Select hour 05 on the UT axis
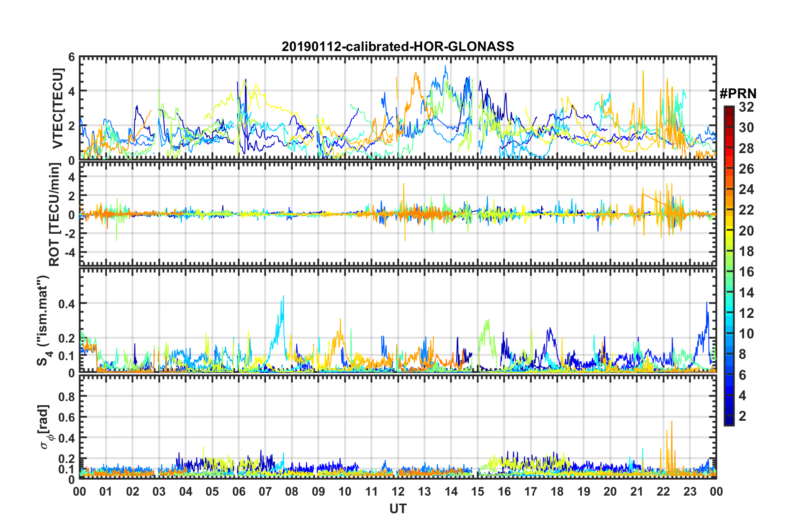Viewport: 796px width, 532px height. point(212,491)
